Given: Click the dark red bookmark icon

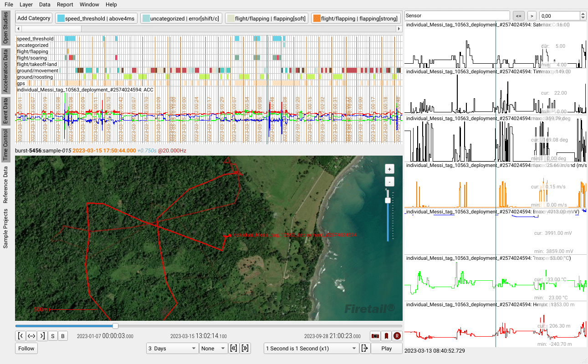Looking at the screenshot, I should [x=386, y=336].
